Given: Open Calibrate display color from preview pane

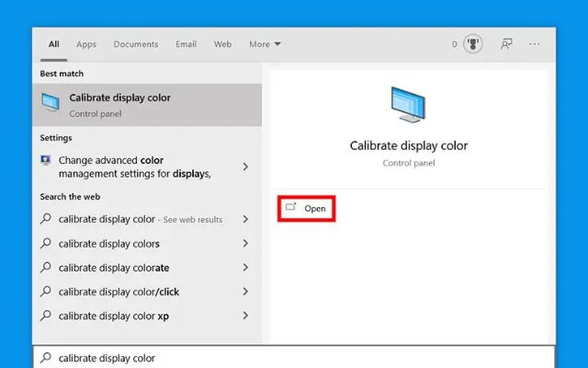Looking at the screenshot, I should tap(306, 209).
